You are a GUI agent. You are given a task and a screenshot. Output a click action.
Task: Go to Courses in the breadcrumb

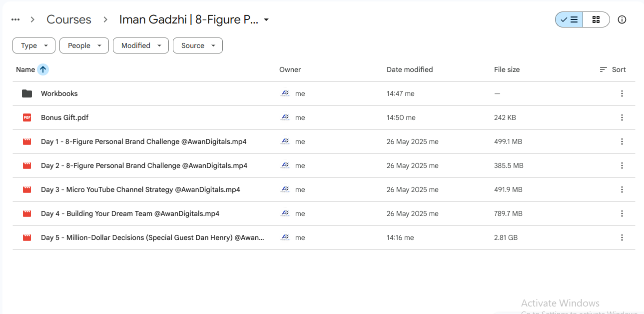point(69,19)
